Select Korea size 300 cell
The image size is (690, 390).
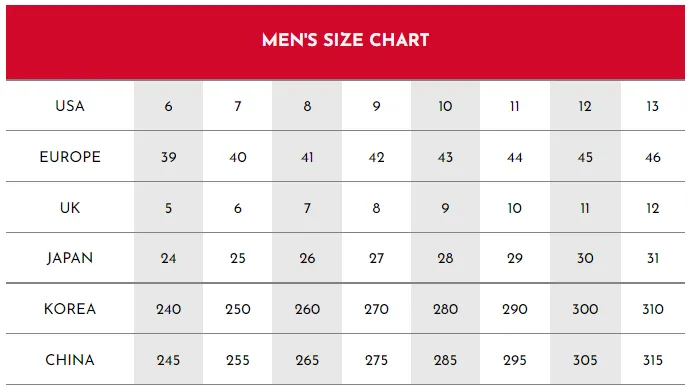pos(585,309)
